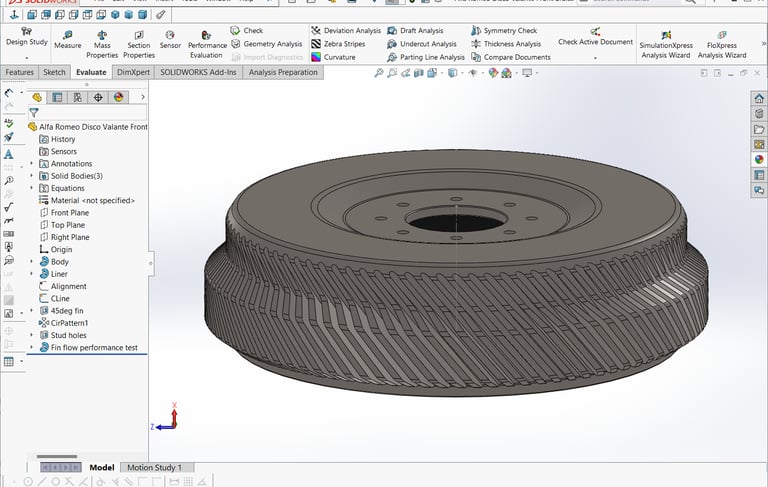Open the File Explorer task pane tab
This screenshot has height=487, width=768.
[x=759, y=129]
